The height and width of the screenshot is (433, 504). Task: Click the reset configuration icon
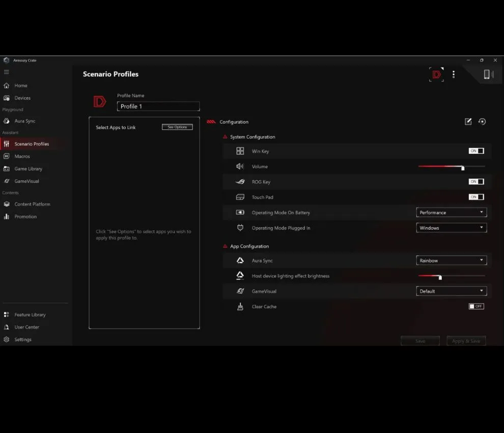tap(482, 122)
